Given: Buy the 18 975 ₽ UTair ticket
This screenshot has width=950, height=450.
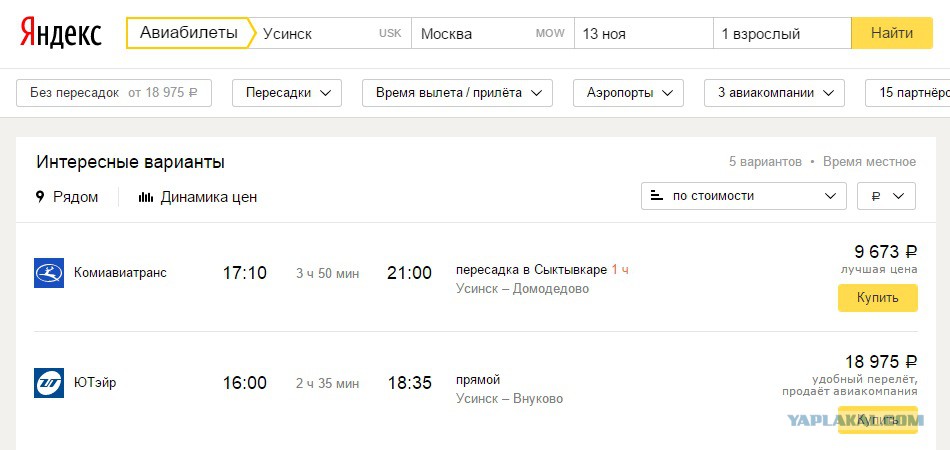Looking at the screenshot, I should click(878, 420).
